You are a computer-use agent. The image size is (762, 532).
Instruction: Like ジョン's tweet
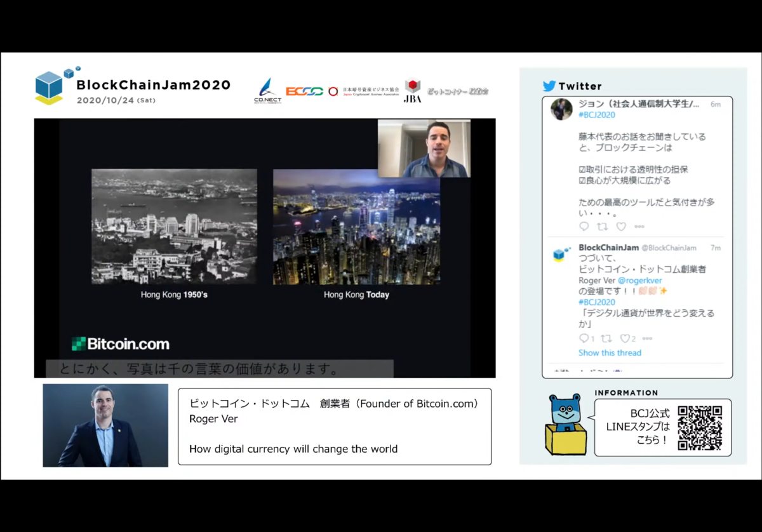click(x=621, y=227)
